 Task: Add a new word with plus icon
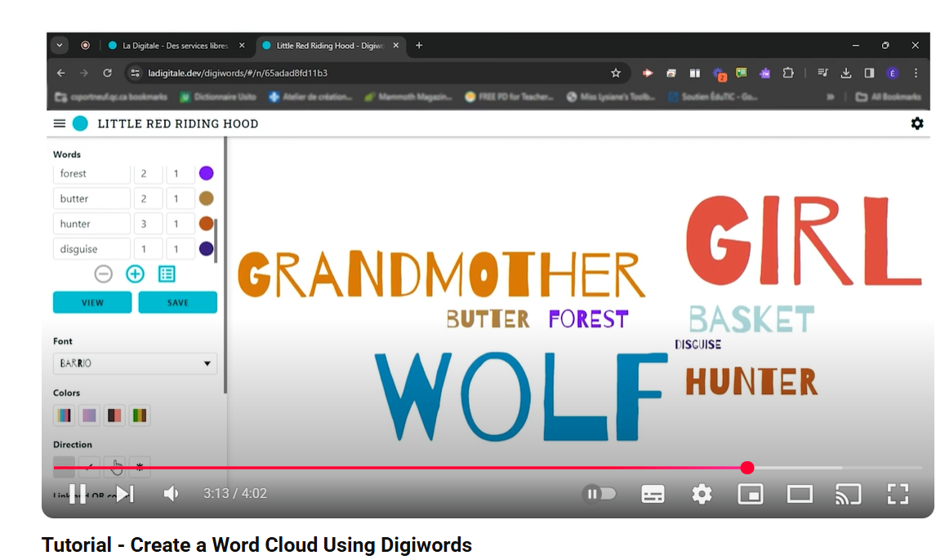coord(135,274)
